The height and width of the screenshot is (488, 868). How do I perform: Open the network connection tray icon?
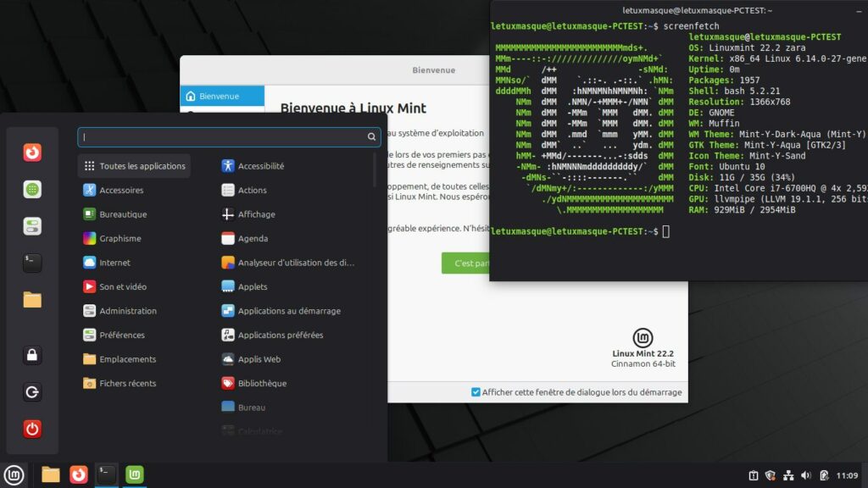[788, 475]
